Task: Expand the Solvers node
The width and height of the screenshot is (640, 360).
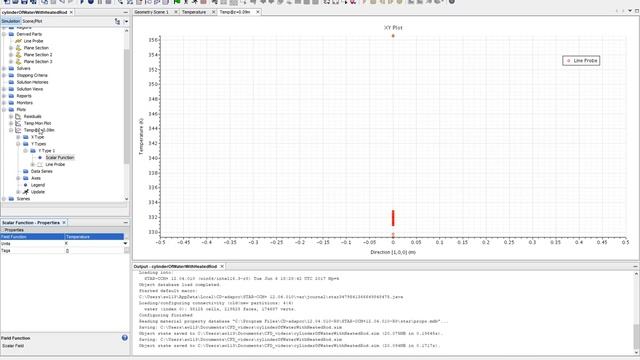Action: (4, 68)
